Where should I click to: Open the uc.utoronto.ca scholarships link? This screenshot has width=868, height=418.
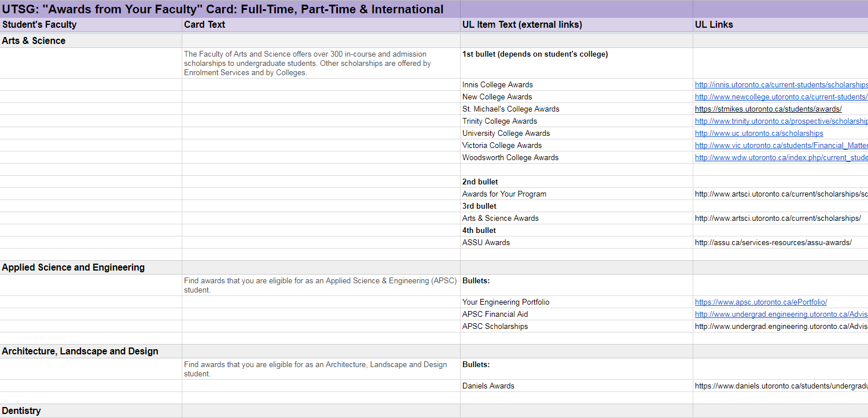(x=759, y=134)
